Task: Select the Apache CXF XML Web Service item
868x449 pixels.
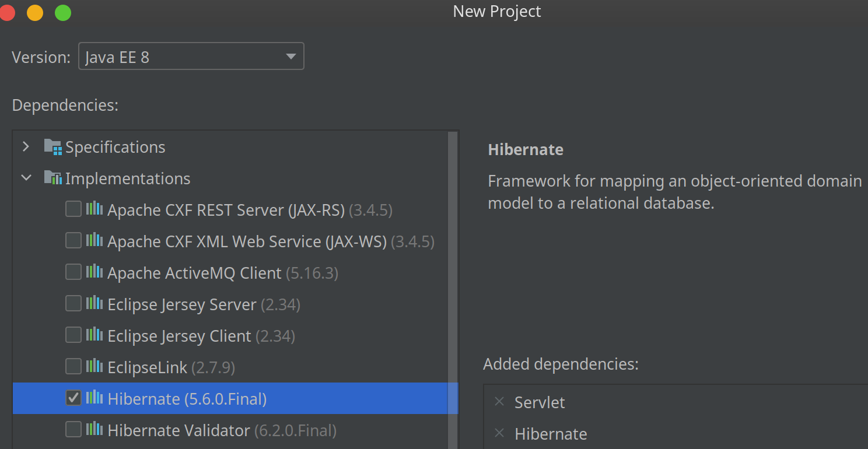Action: [246, 241]
